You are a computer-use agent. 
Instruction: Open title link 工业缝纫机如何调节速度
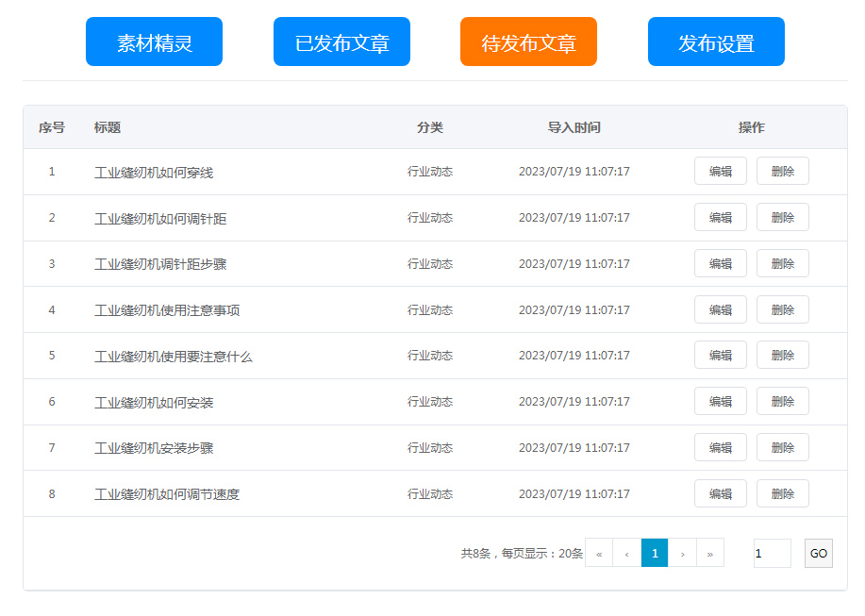pyautogui.click(x=167, y=494)
